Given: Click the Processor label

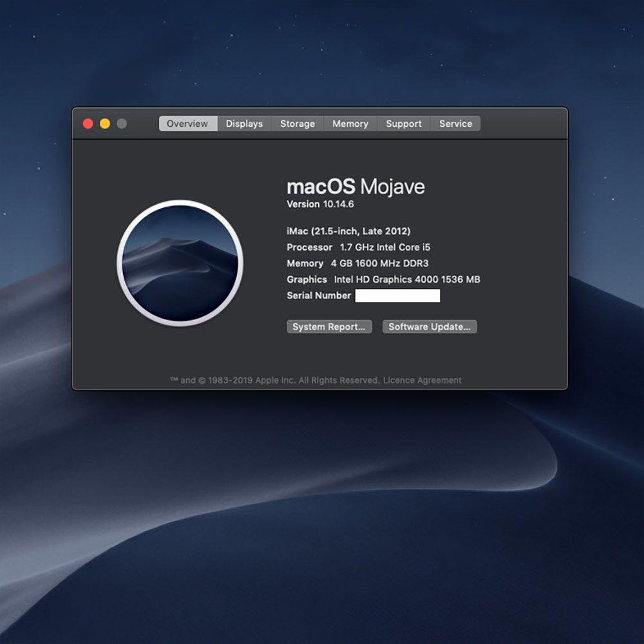Looking at the screenshot, I should [309, 247].
